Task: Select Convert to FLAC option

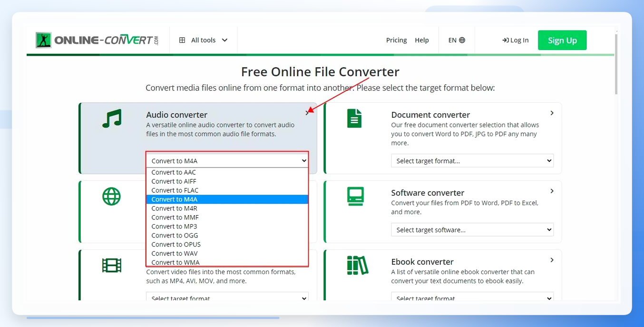Action: 227,190
